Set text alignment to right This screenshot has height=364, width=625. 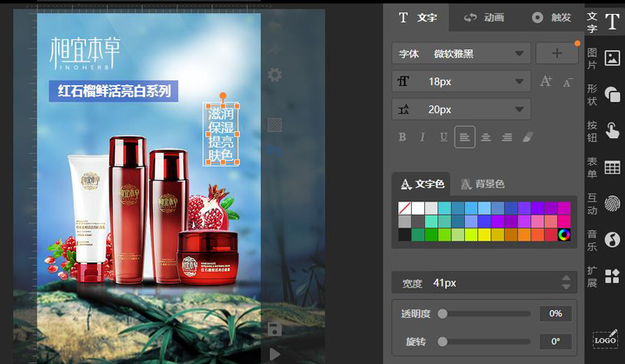pyautogui.click(x=506, y=137)
